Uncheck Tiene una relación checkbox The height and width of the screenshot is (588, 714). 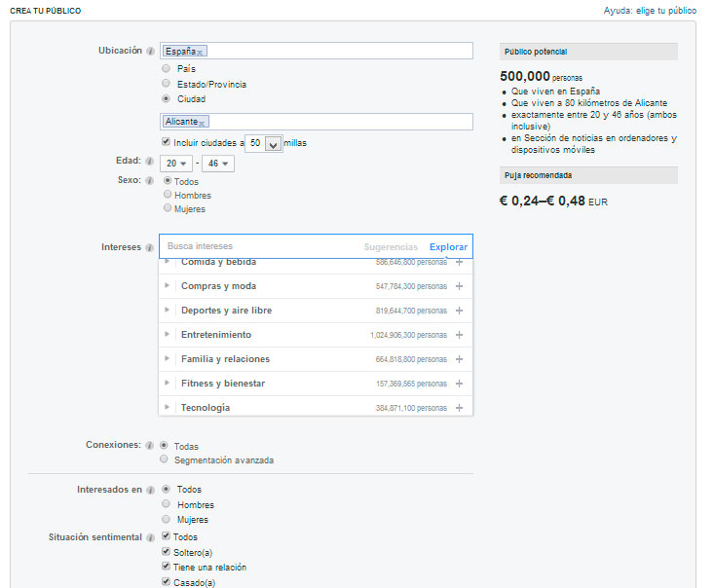coord(167,567)
